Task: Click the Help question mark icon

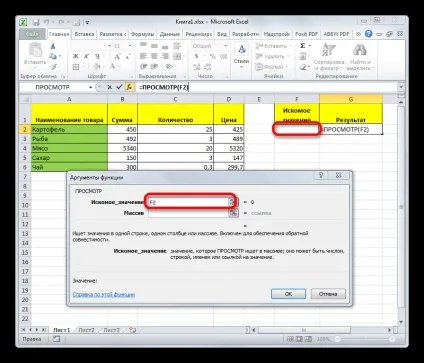Action: (x=369, y=34)
